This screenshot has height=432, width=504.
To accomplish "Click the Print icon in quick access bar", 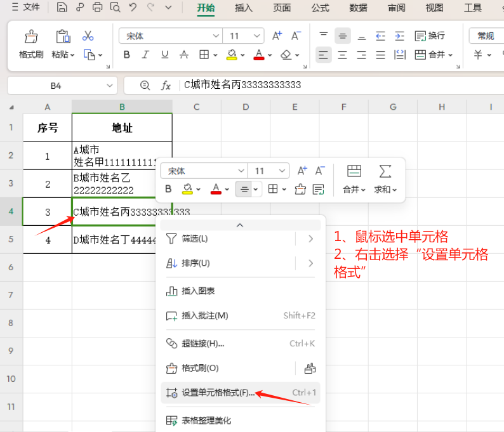I will [x=97, y=7].
